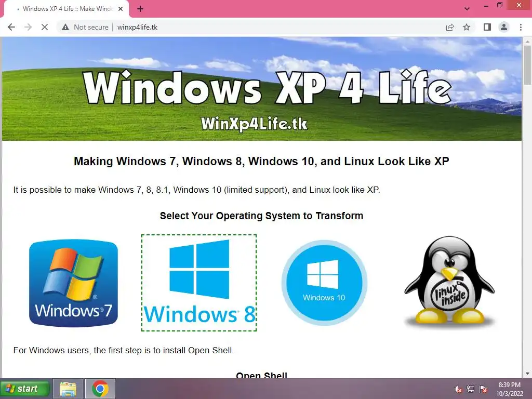
Task: Bookmark this page with star
Action: click(x=467, y=27)
